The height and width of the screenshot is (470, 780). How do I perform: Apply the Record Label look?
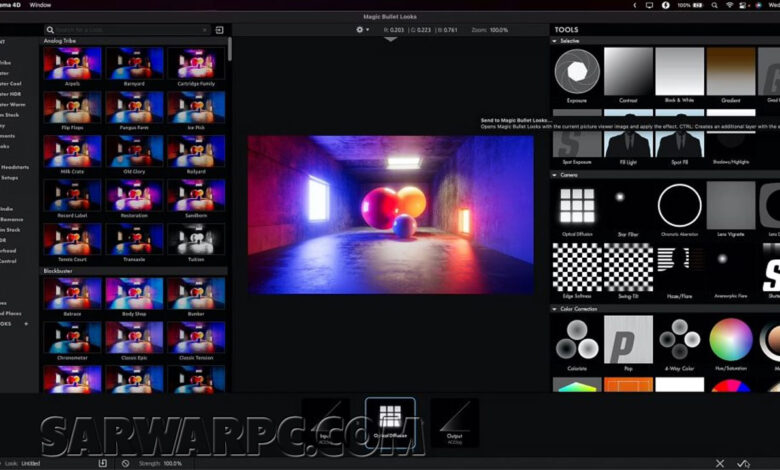[73, 195]
